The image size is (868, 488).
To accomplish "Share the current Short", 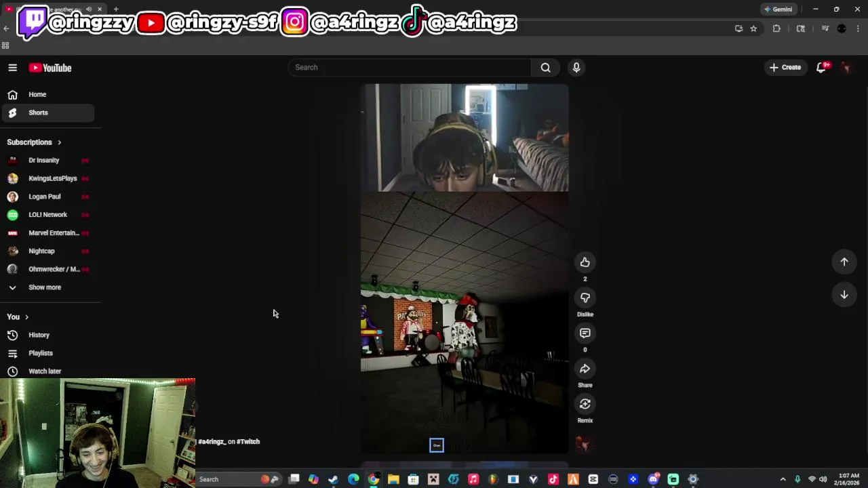I will [585, 369].
